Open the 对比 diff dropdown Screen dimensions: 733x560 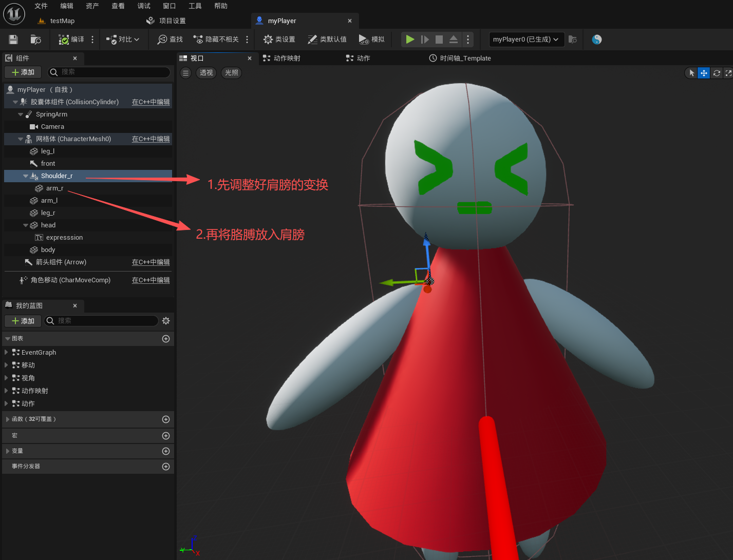pos(123,40)
